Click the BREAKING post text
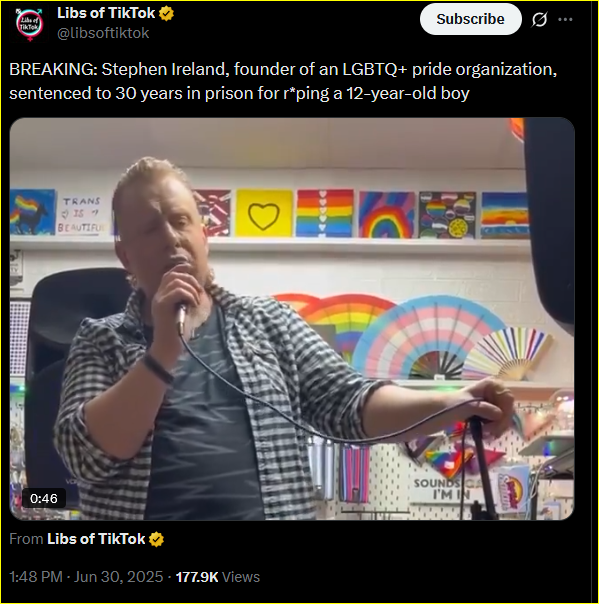 (x=283, y=81)
